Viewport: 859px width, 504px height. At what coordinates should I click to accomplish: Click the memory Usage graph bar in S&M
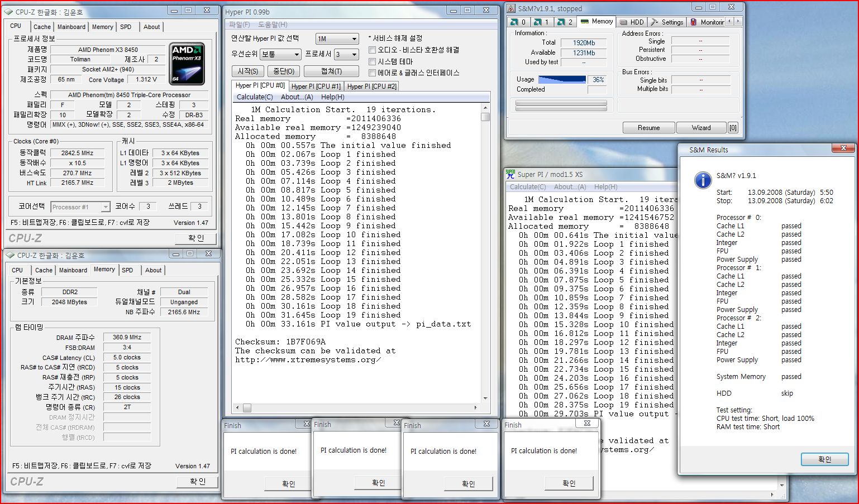[562, 80]
